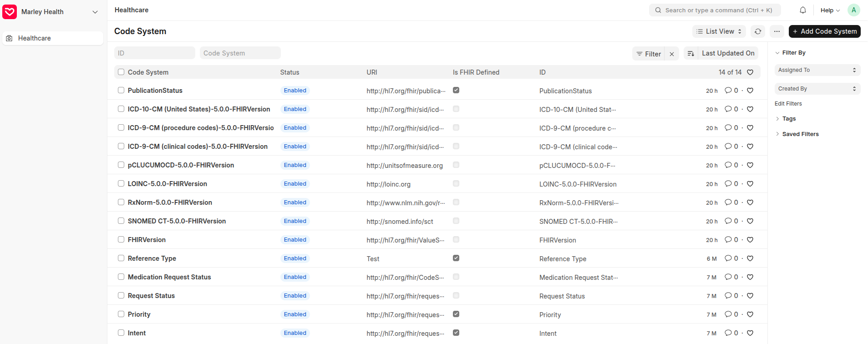Like the Reference Type row heart
Viewport: 868px width, 344px height.
coord(750,258)
